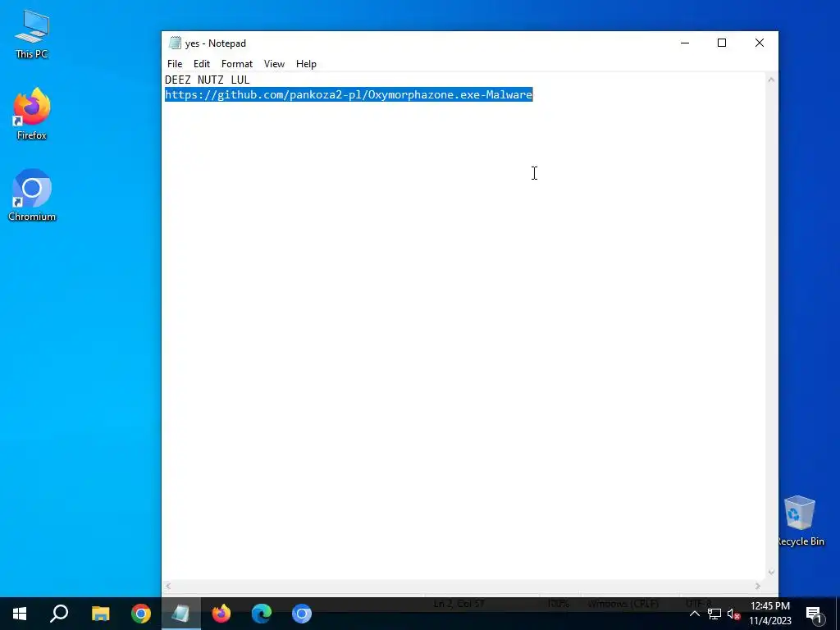Launch Microsoft Edge from the taskbar
Viewport: 840px width, 630px height.
(x=262, y=614)
